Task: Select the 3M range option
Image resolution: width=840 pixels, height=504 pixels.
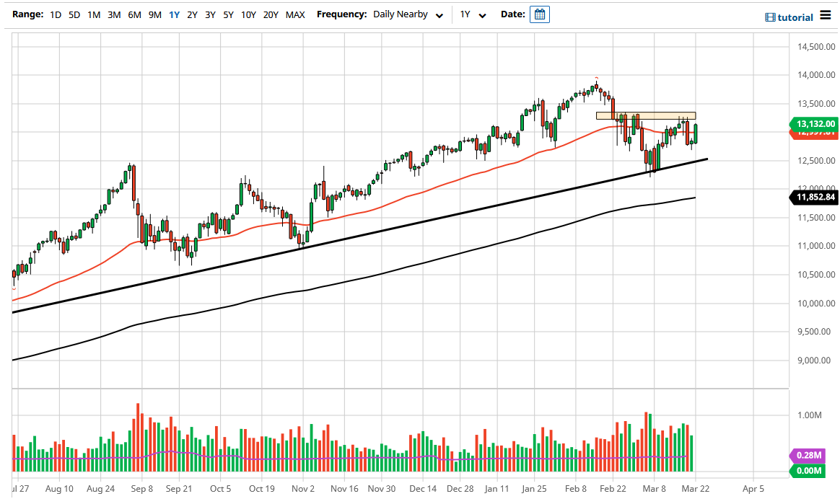Action: 113,14
